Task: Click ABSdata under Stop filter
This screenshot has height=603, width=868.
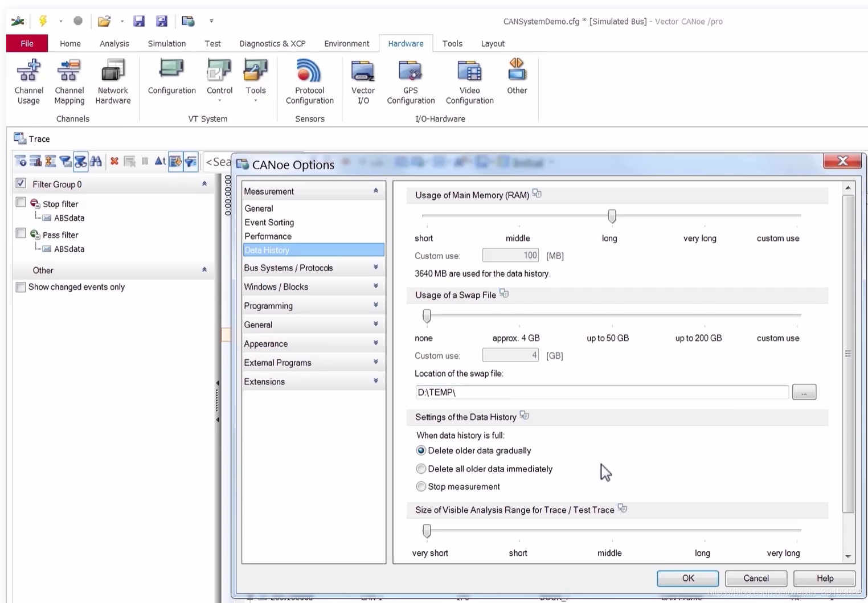Action: (69, 218)
